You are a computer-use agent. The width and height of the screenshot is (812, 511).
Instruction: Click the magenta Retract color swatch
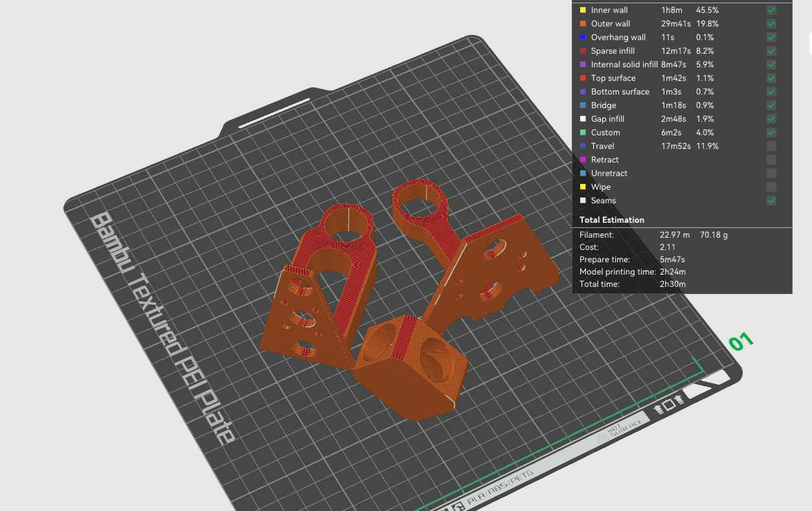coord(583,160)
